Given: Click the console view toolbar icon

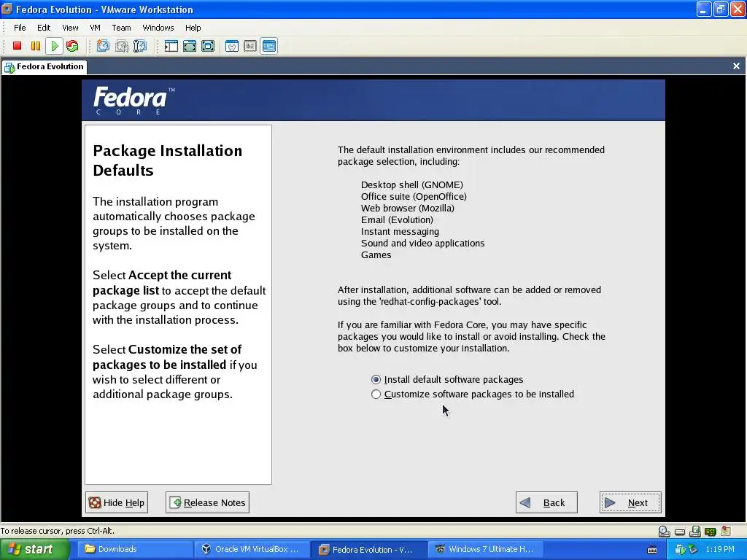Looking at the screenshot, I should [x=269, y=46].
